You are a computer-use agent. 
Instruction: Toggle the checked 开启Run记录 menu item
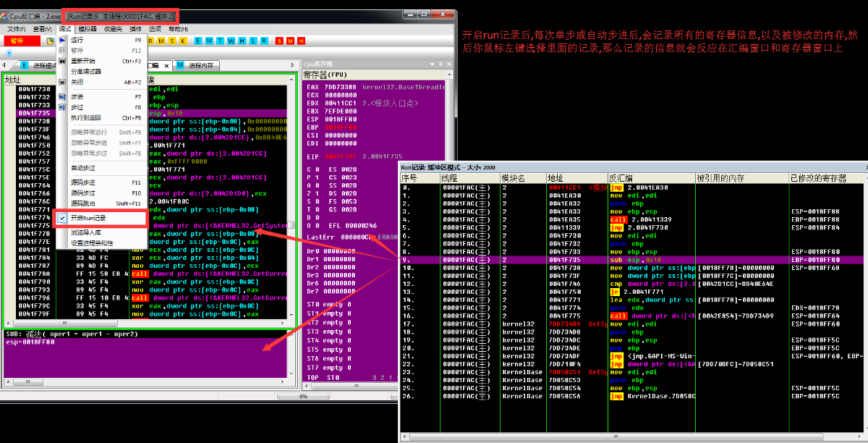pyautogui.click(x=100, y=217)
